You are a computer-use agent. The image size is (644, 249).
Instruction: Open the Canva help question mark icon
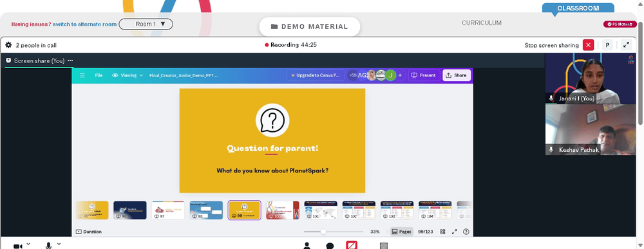[466, 232]
